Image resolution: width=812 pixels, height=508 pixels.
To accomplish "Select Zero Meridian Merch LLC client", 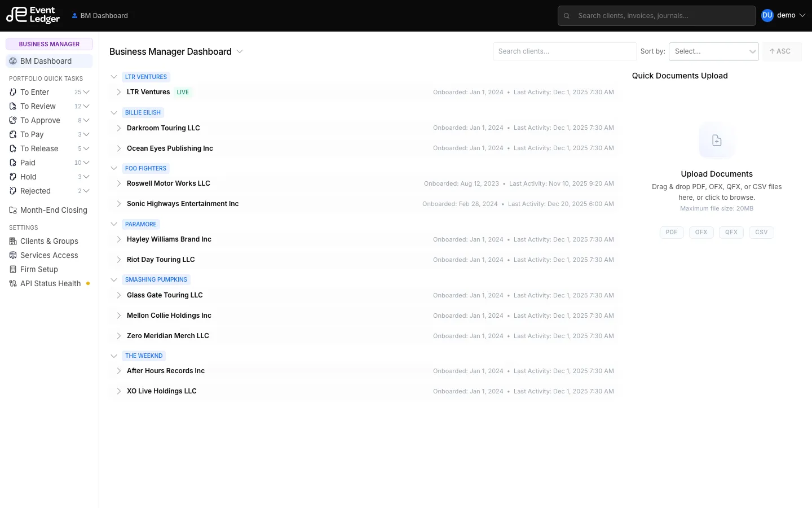I will tap(168, 336).
